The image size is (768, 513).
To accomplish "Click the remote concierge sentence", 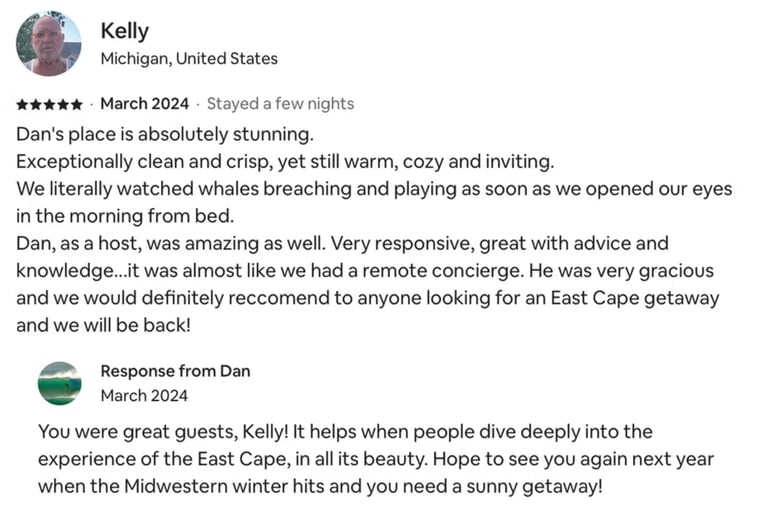I will click(x=318, y=270).
